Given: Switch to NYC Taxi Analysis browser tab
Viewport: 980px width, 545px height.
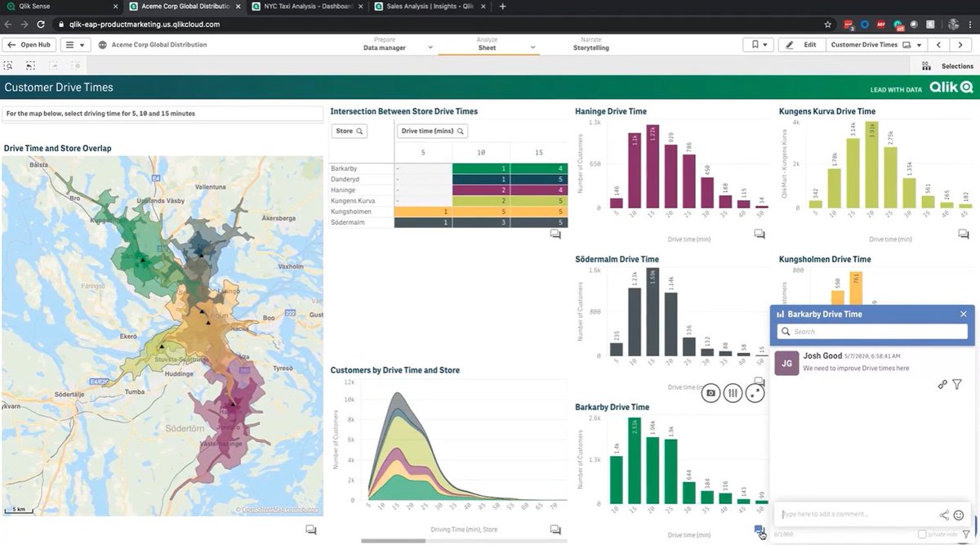Looking at the screenshot, I should 306,7.
